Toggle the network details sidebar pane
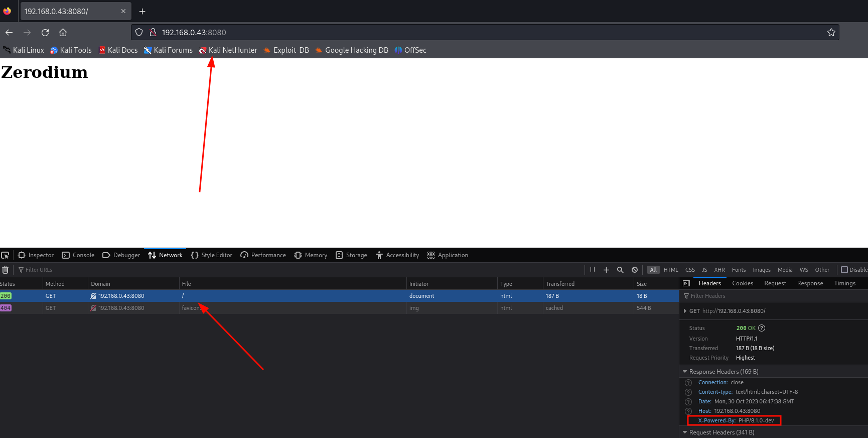 point(686,283)
